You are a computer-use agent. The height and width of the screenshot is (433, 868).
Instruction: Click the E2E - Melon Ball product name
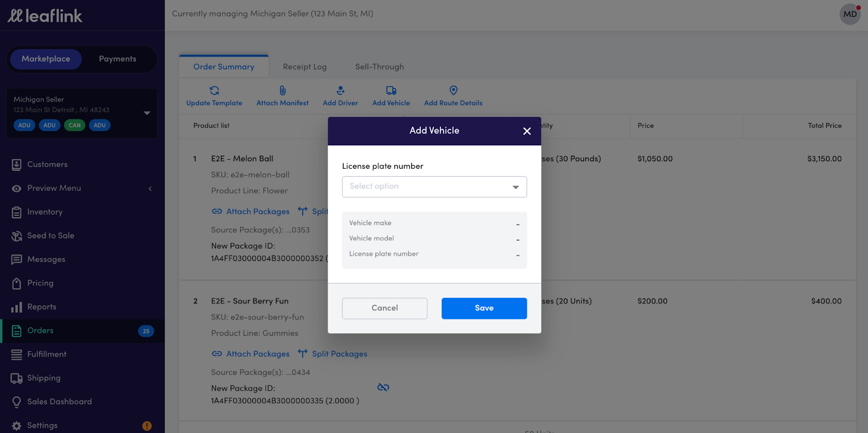242,159
